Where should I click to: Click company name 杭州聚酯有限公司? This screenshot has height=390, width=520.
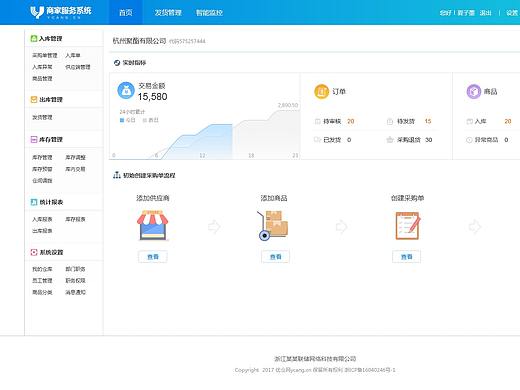[x=139, y=41]
